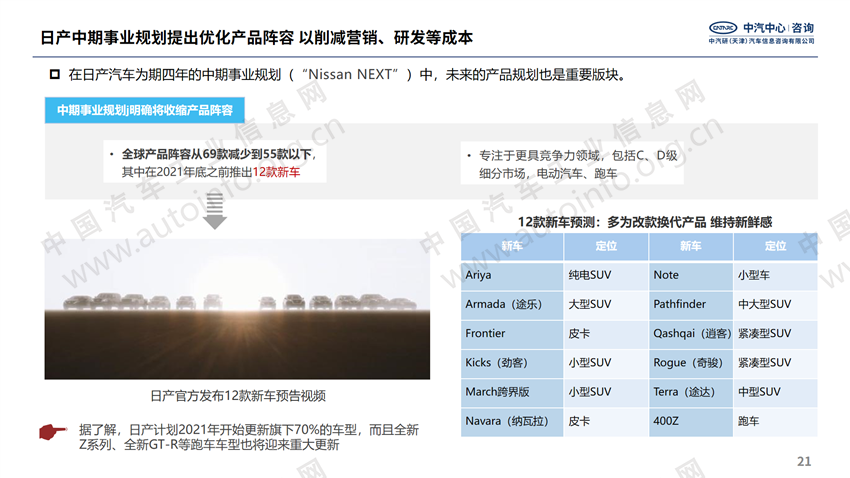Select the 中大型SUV cell

(775, 304)
